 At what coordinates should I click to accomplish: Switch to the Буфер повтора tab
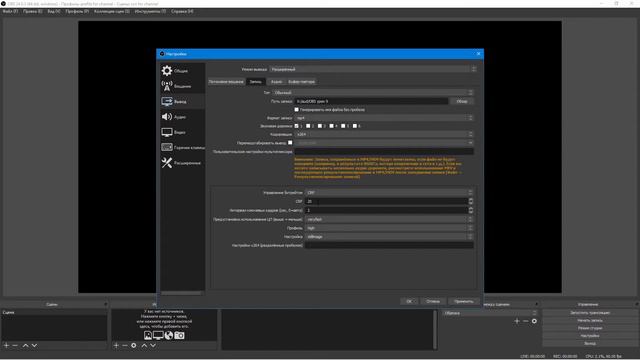point(302,82)
